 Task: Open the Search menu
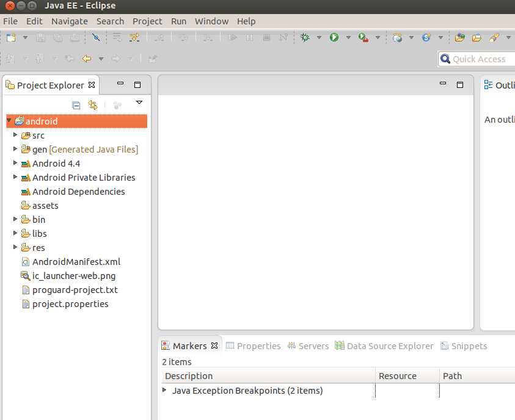(x=110, y=21)
